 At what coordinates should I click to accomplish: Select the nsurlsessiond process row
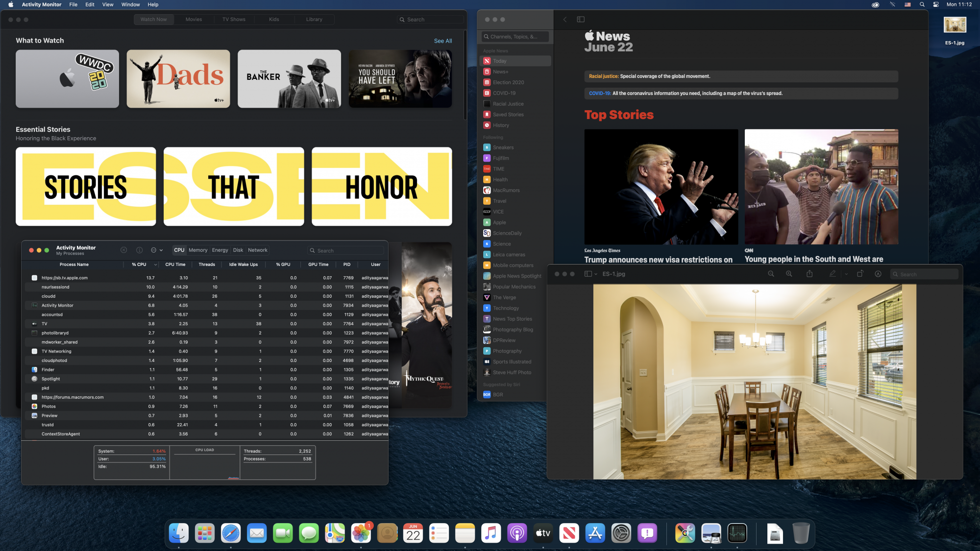tap(207, 287)
